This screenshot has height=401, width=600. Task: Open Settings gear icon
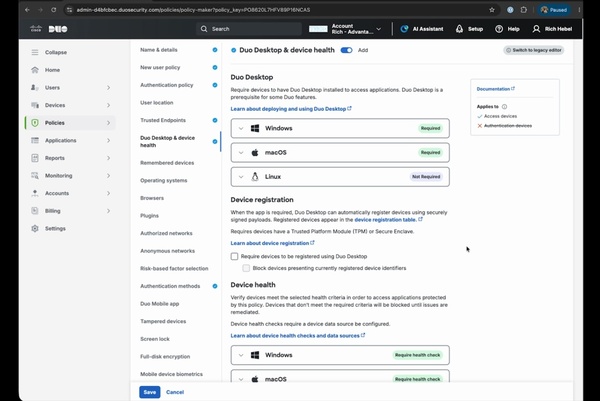point(35,228)
